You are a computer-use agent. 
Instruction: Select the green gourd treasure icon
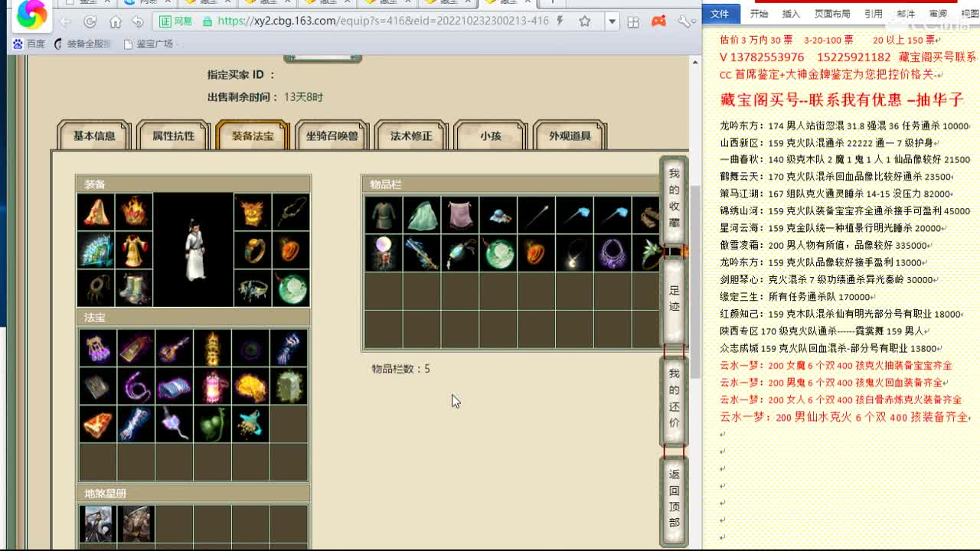(212, 424)
